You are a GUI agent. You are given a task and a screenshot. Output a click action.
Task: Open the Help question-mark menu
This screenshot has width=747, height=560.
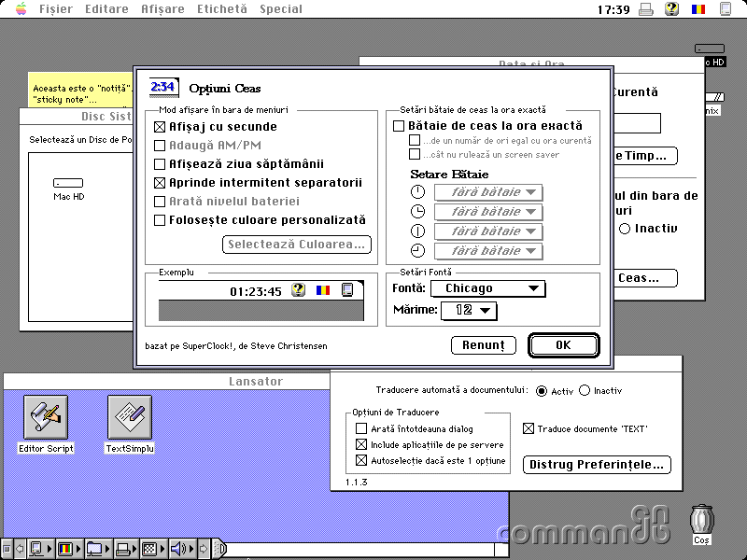click(671, 9)
